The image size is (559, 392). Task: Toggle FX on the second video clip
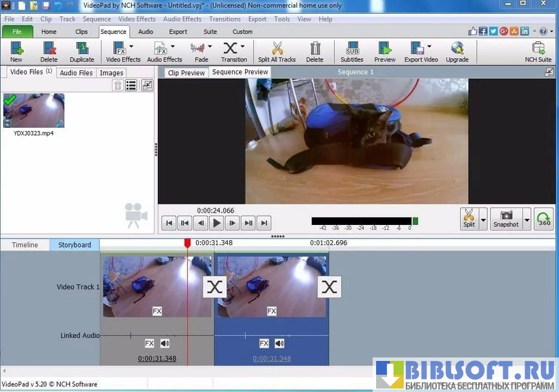pos(271,311)
